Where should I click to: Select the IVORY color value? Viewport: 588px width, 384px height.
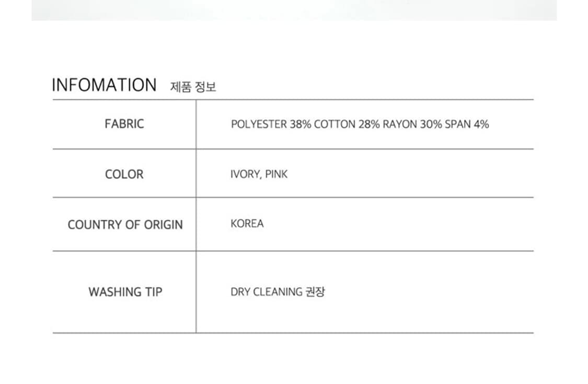pos(245,174)
